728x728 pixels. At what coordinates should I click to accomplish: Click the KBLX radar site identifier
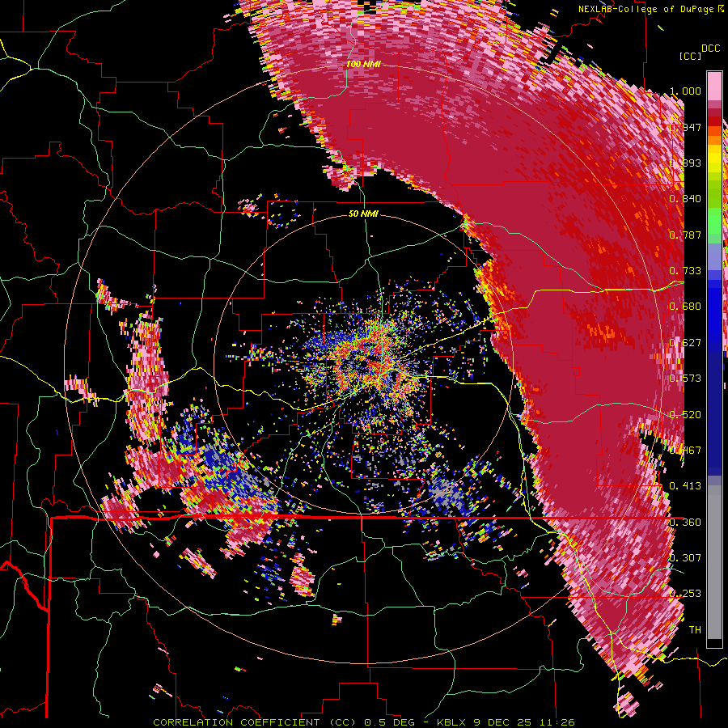click(451, 722)
